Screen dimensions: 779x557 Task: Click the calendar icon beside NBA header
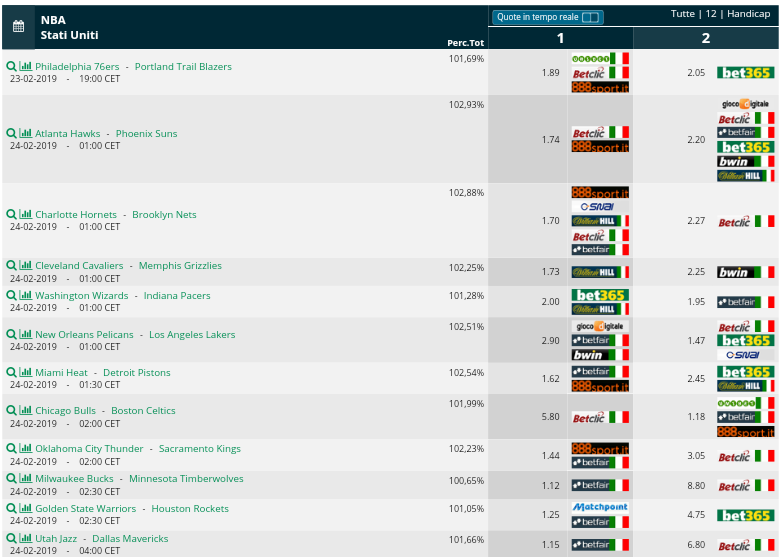[18, 26]
